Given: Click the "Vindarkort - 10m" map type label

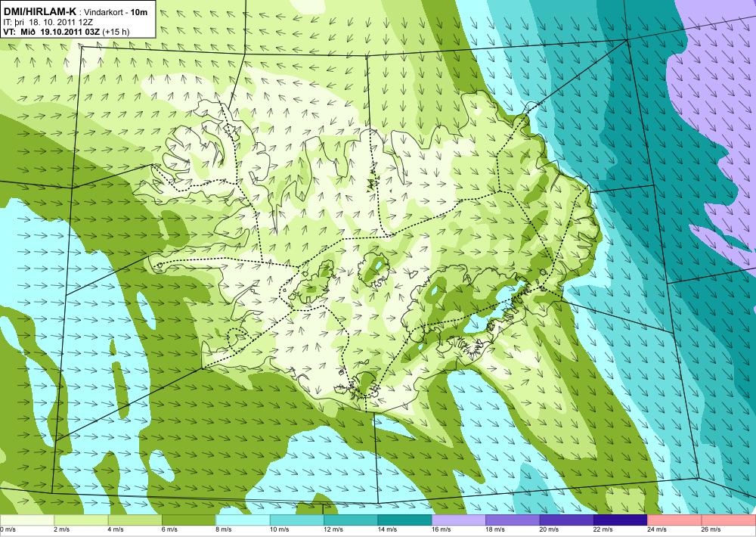Looking at the screenshot, I should 116,13.
